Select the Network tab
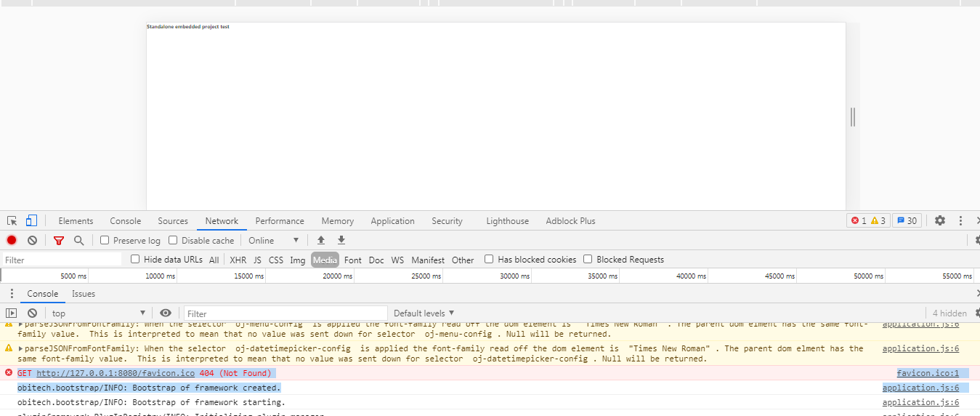980x416 pixels. click(222, 221)
